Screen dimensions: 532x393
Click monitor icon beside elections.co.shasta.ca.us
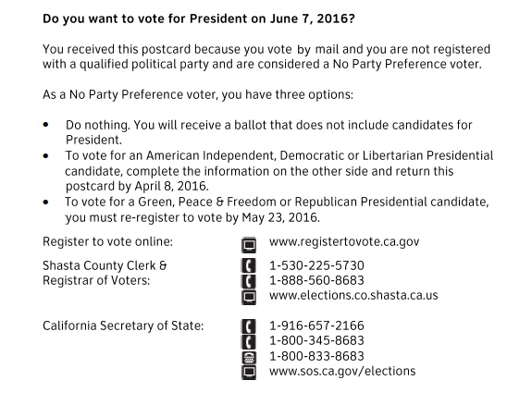(249, 297)
